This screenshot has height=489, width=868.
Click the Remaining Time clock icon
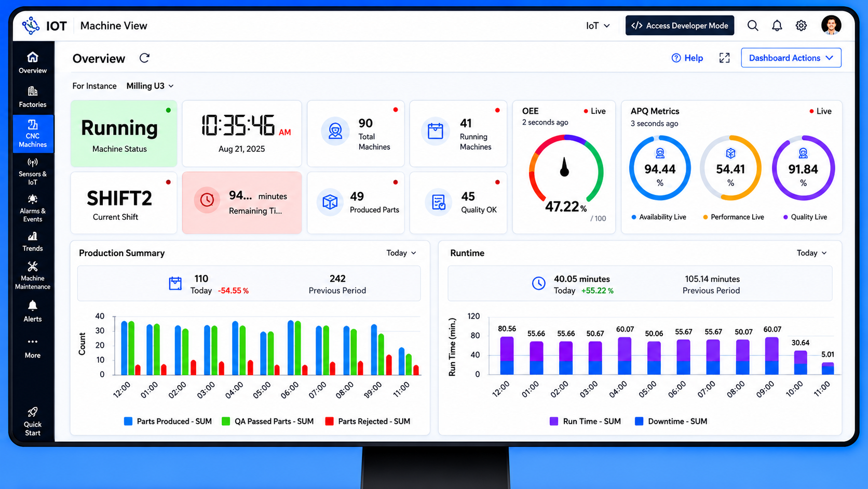(207, 200)
